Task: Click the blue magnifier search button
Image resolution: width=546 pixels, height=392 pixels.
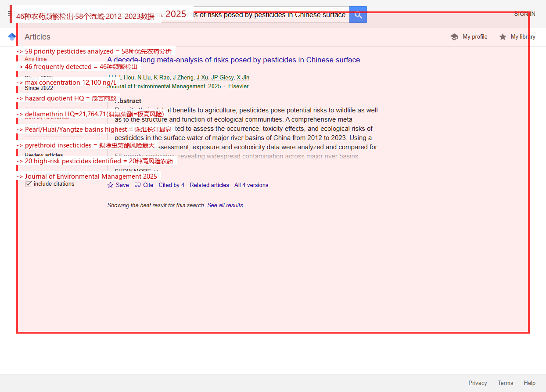Action: coord(358,14)
